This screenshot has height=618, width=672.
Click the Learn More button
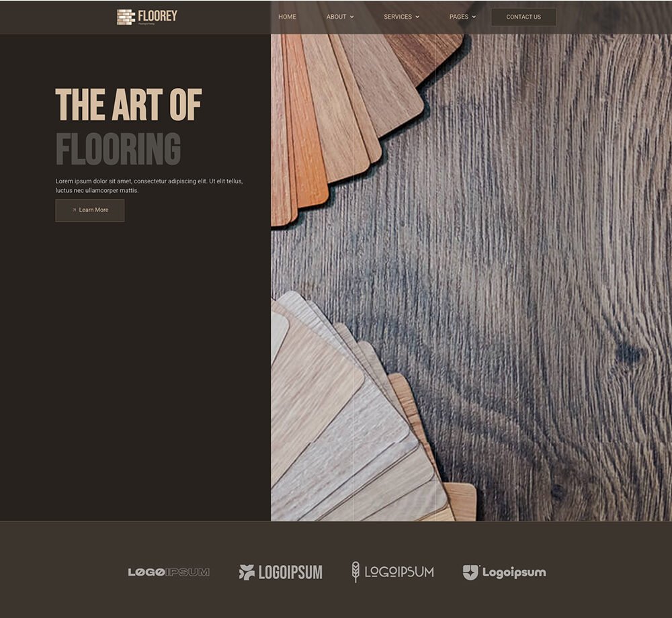click(90, 210)
